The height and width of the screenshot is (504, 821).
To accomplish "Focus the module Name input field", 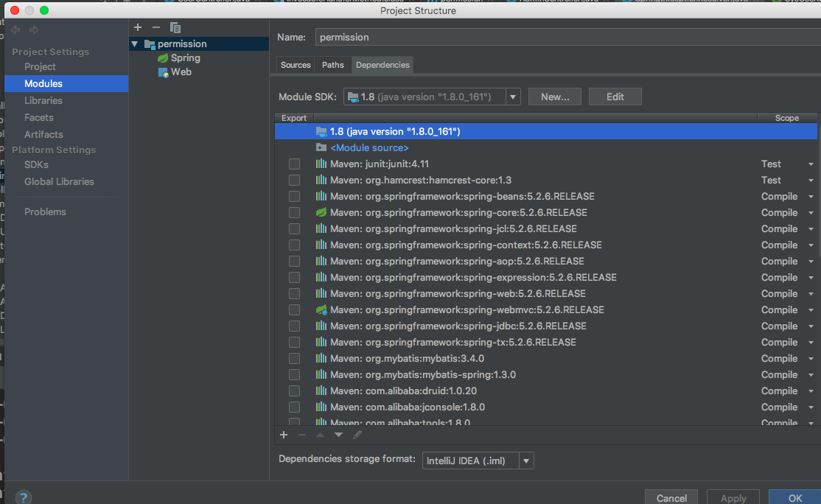I will [x=568, y=37].
